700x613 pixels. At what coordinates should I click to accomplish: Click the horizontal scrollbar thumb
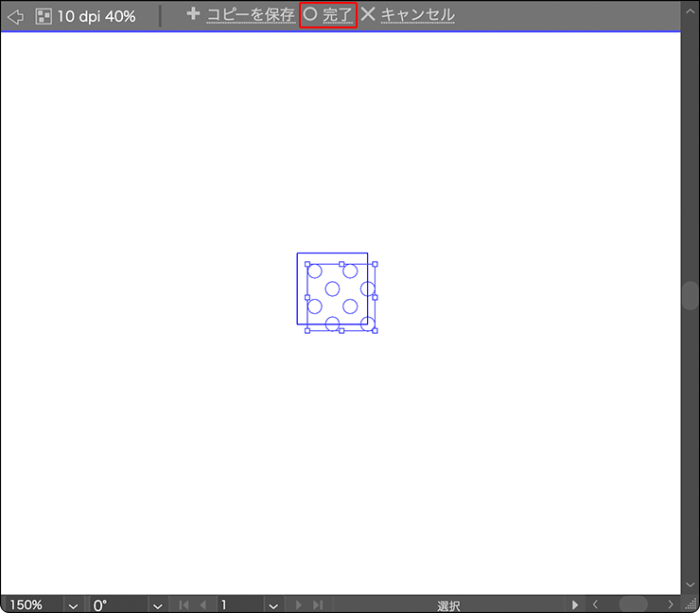coord(633,604)
